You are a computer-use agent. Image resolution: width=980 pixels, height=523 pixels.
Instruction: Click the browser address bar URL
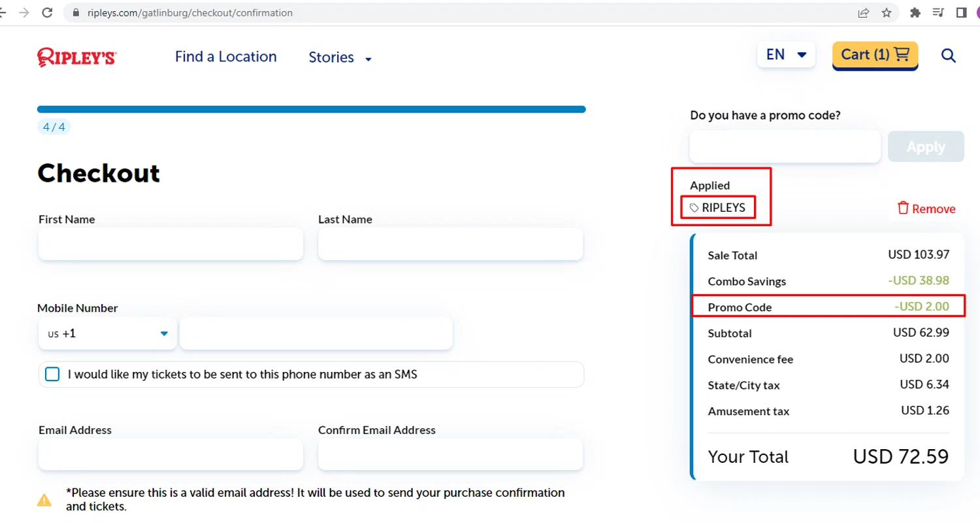(x=190, y=12)
